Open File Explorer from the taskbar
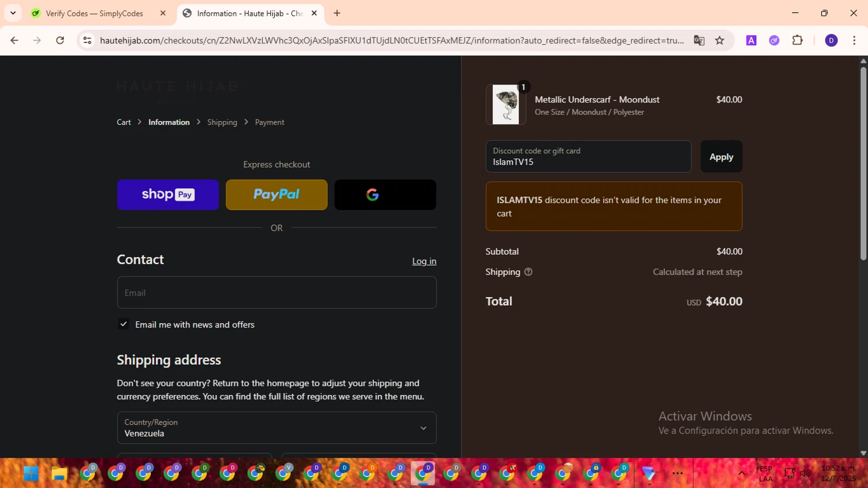 click(59, 474)
